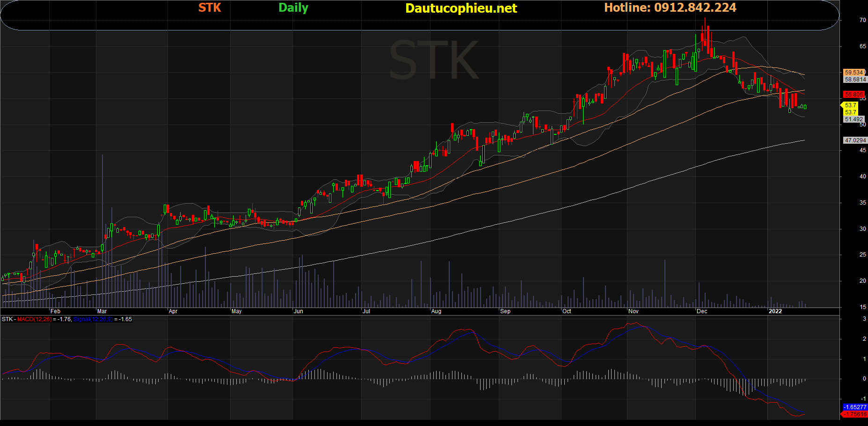Select the Feb marker on time axis

55,311
